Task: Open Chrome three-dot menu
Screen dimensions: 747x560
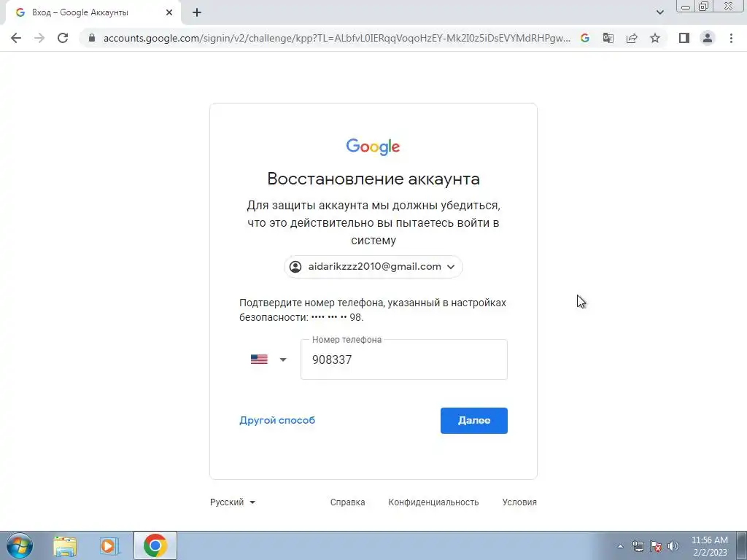Action: tap(731, 38)
